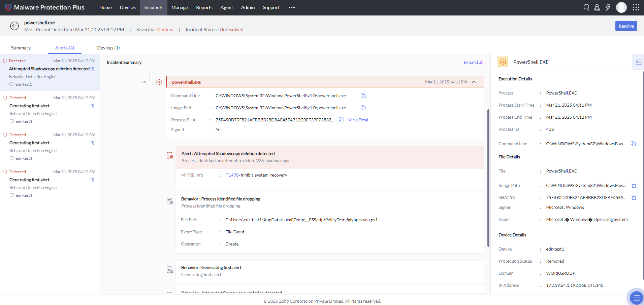The image size is (644, 305).
Task: Collapse the process tree node arrow
Action: (x=143, y=82)
